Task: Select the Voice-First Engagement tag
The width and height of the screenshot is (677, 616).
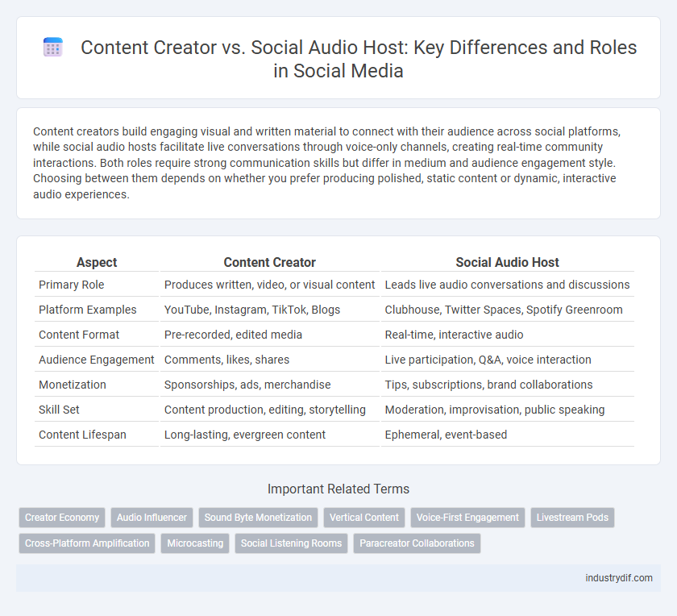Action: tap(467, 517)
